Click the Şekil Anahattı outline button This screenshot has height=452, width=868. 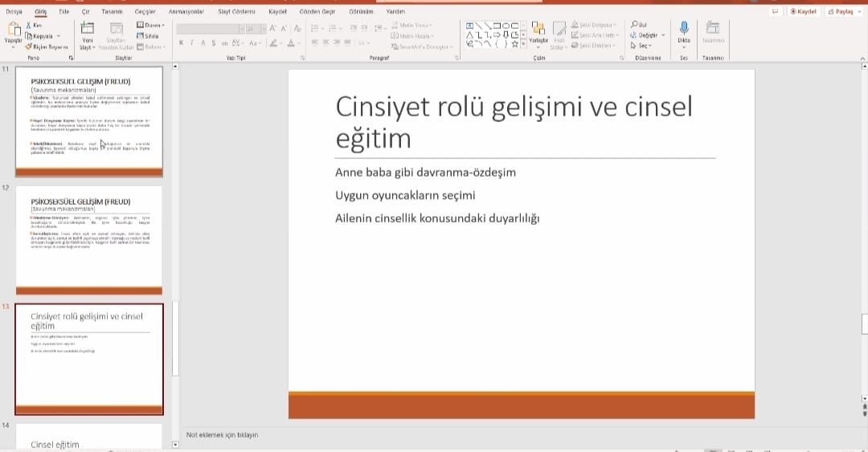[x=595, y=35]
